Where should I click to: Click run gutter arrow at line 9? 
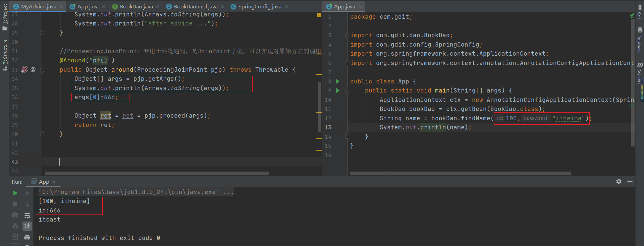tap(338, 90)
